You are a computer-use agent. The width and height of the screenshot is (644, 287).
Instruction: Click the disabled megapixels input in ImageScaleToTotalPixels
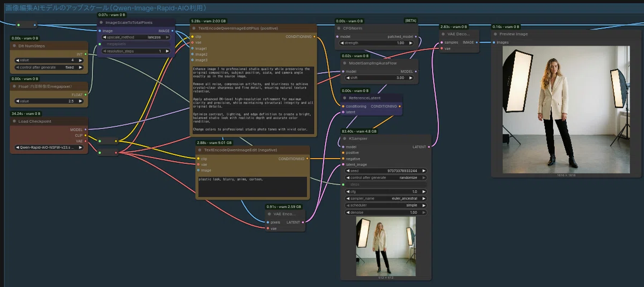coord(137,44)
